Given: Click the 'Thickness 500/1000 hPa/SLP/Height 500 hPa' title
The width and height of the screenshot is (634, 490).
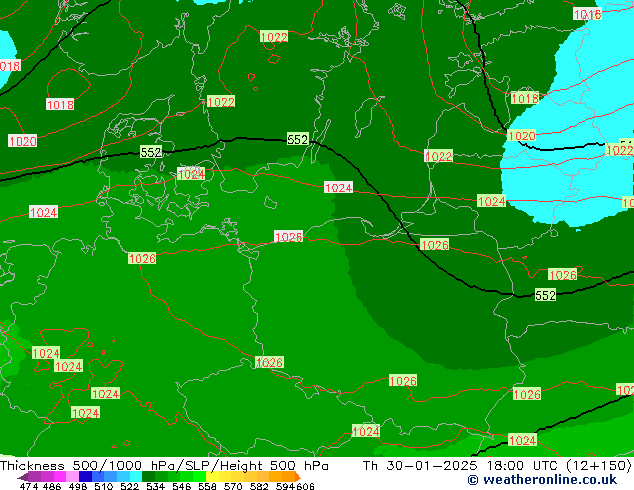Looking at the screenshot, I should 164,466.
